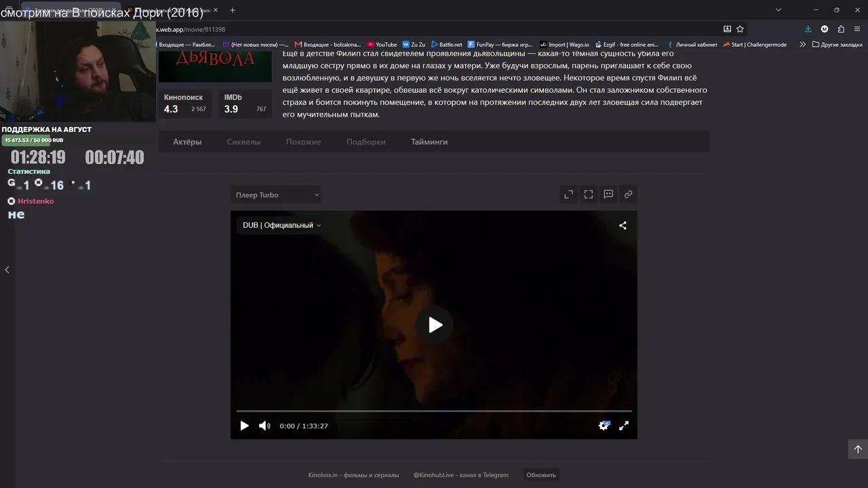
Task: Click the Hristenko username in the stream overlay
Action: [35, 201]
